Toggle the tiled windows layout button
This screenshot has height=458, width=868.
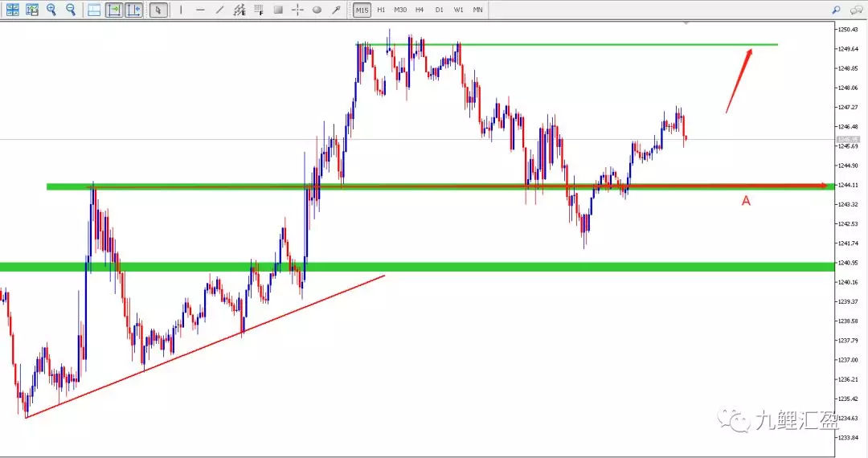94,10
